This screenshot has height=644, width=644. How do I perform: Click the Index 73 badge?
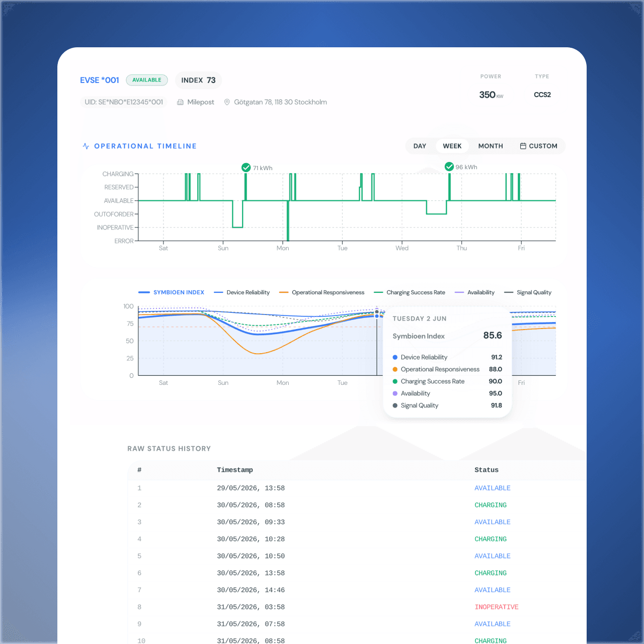point(198,80)
